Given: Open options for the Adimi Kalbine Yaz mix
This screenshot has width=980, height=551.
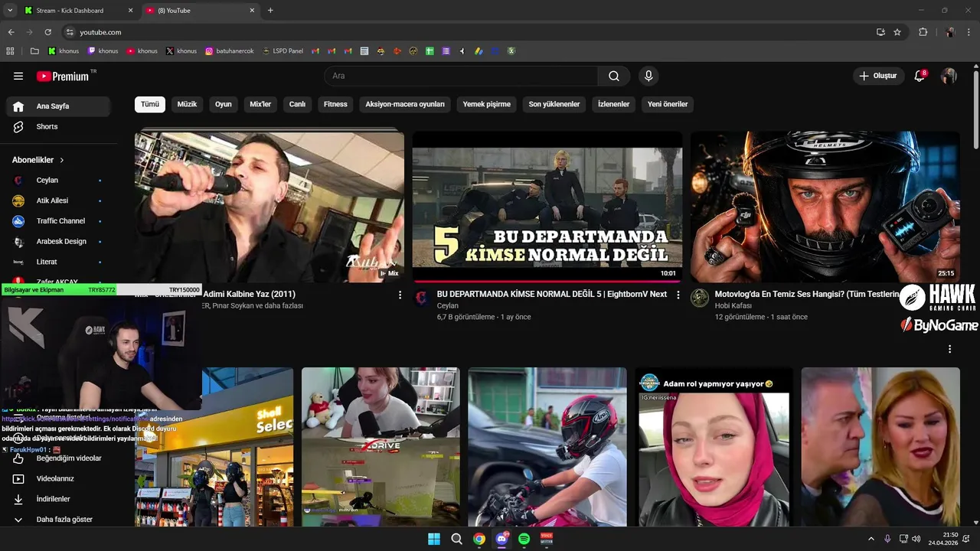Looking at the screenshot, I should (x=400, y=295).
